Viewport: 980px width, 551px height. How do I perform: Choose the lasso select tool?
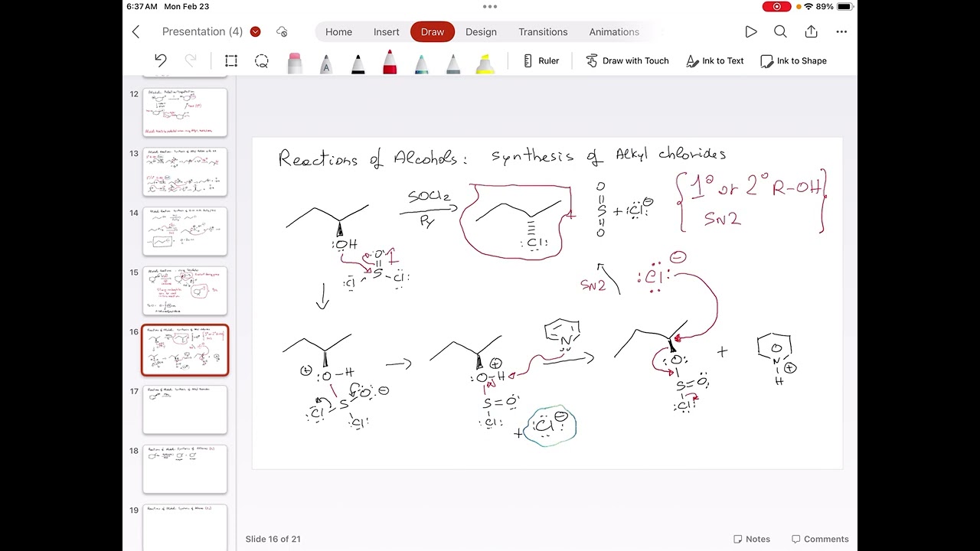tap(262, 60)
